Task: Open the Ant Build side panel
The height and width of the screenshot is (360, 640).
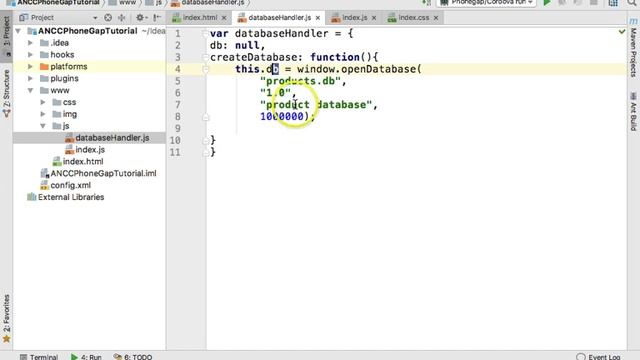Action: pyautogui.click(x=633, y=111)
